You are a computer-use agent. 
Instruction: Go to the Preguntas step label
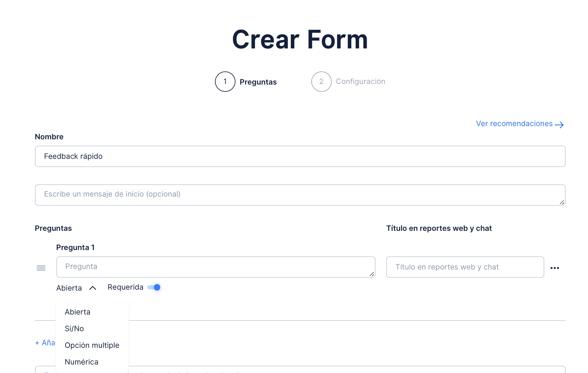[258, 82]
